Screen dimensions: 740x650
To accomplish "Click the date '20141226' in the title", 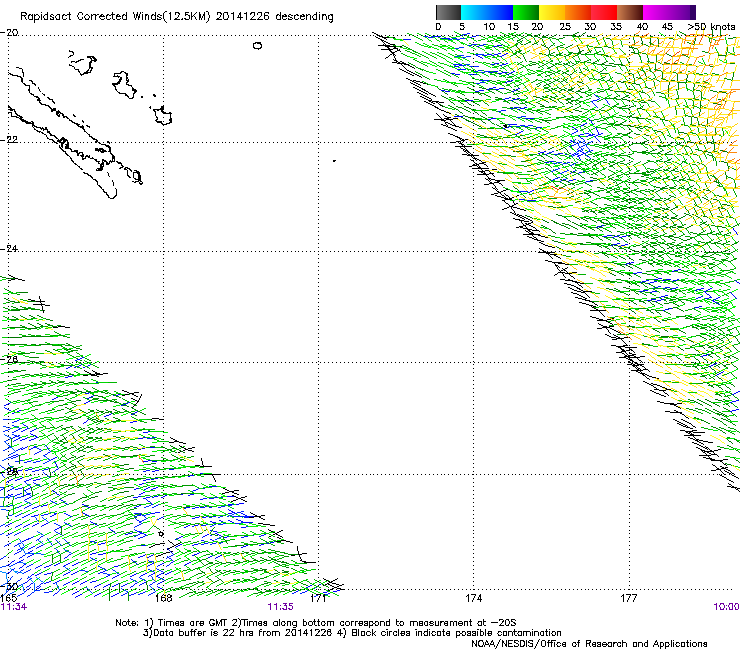I will pos(243,17).
